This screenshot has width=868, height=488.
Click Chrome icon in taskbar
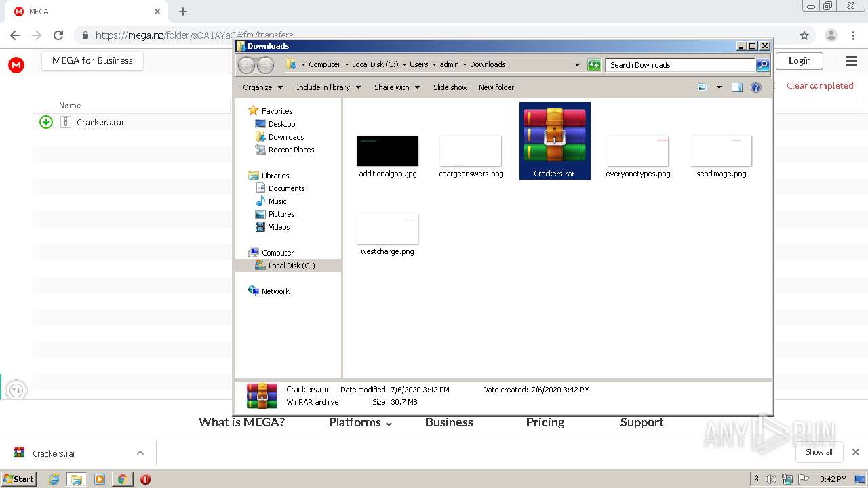(122, 479)
